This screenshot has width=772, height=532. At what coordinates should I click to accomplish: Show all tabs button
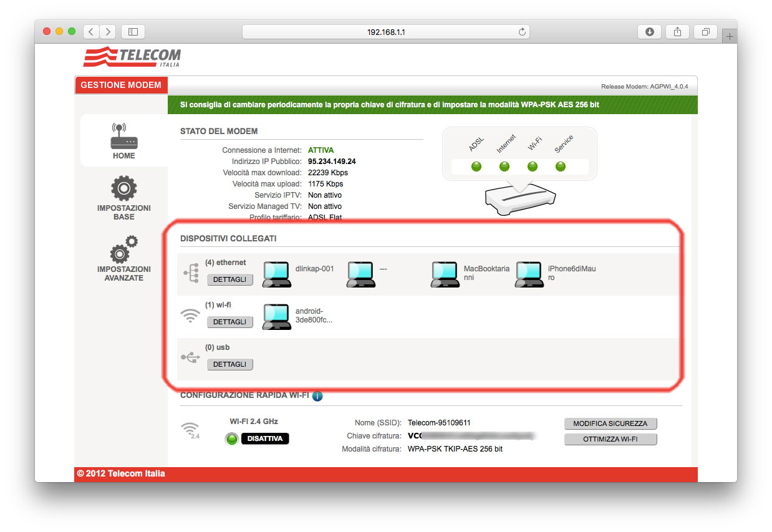705,31
